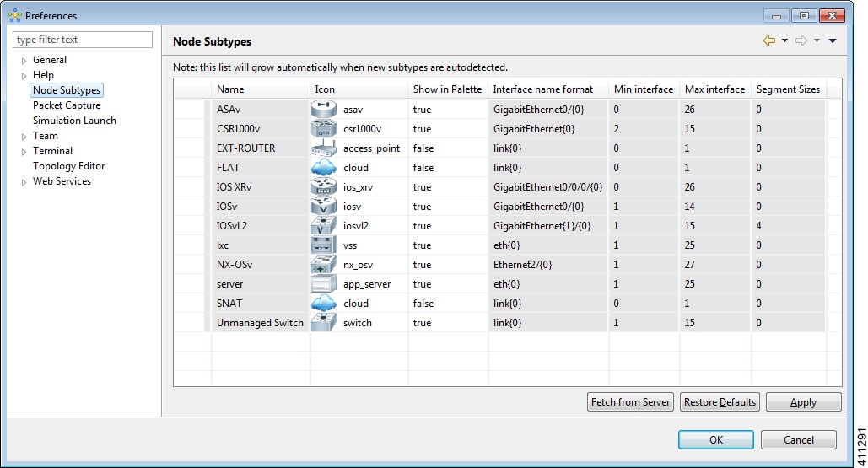Image resolution: width=868 pixels, height=468 pixels.
Task: Click the back navigation arrow icon
Action: (769, 40)
